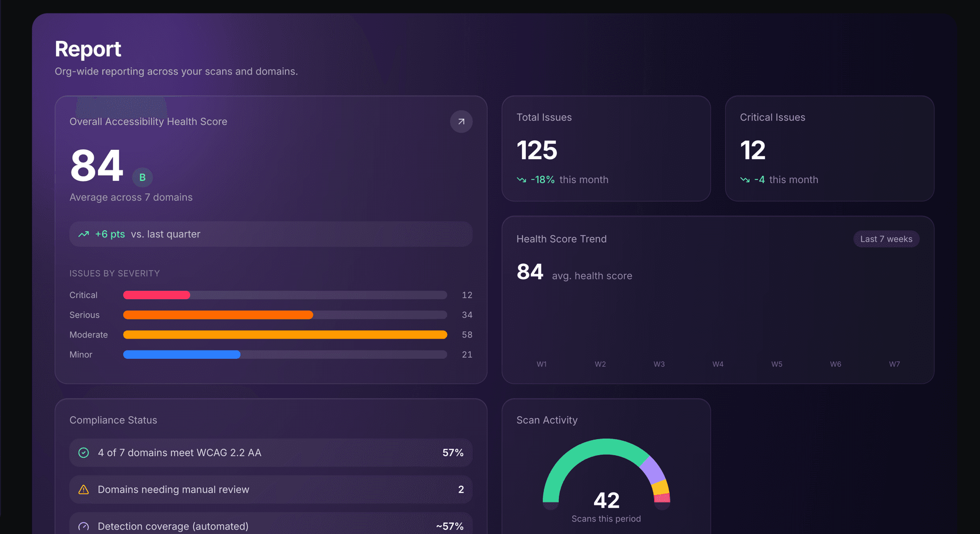Screen dimensions: 980x534
Task: Click "42" in the Scan Activity gauge
Action: (606, 500)
